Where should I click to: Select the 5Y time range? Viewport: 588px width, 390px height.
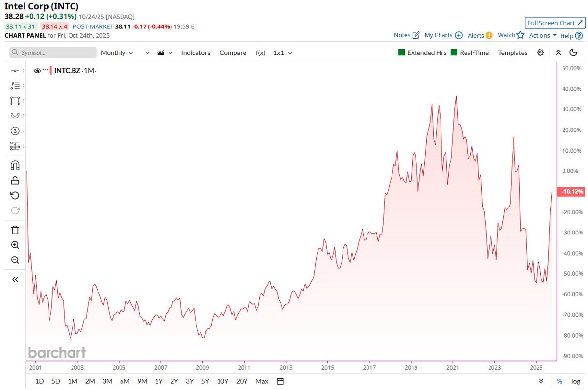[x=206, y=381]
